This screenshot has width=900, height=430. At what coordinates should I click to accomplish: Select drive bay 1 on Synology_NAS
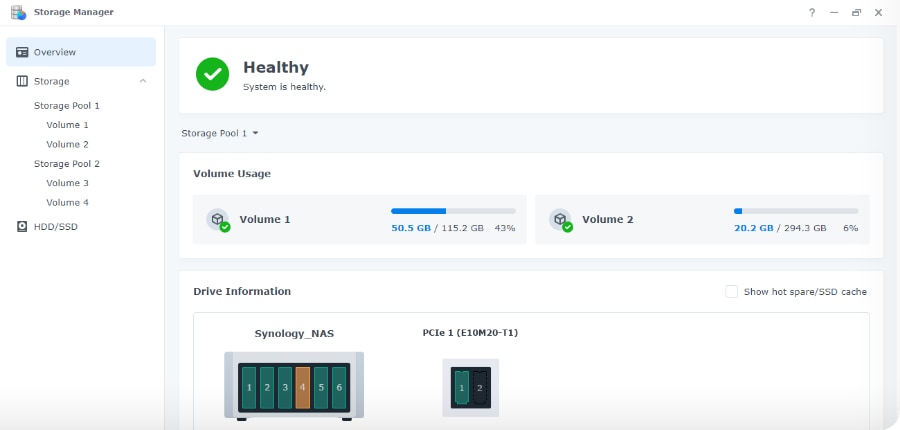click(249, 386)
